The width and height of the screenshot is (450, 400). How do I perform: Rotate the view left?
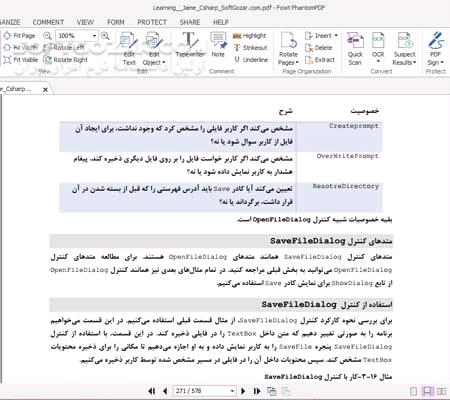point(64,48)
